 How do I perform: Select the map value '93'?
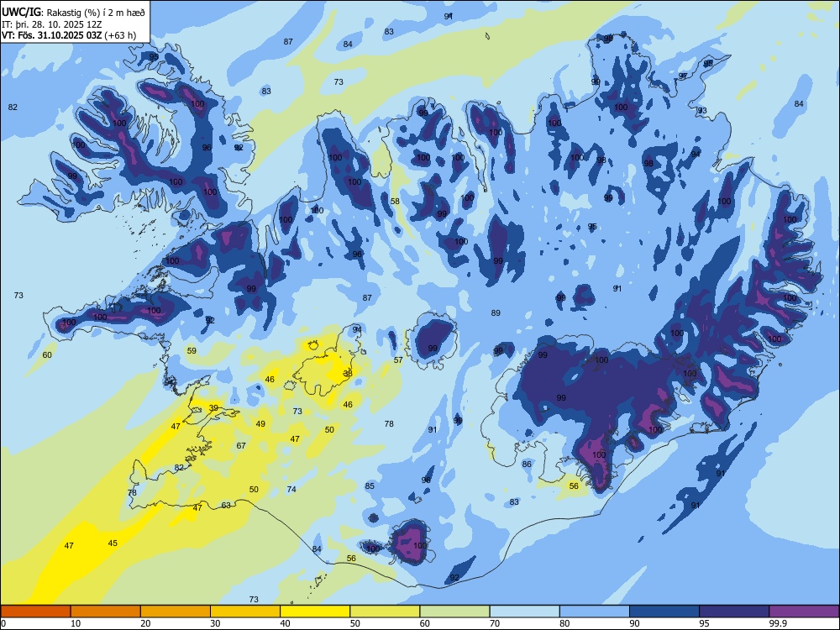701,110
